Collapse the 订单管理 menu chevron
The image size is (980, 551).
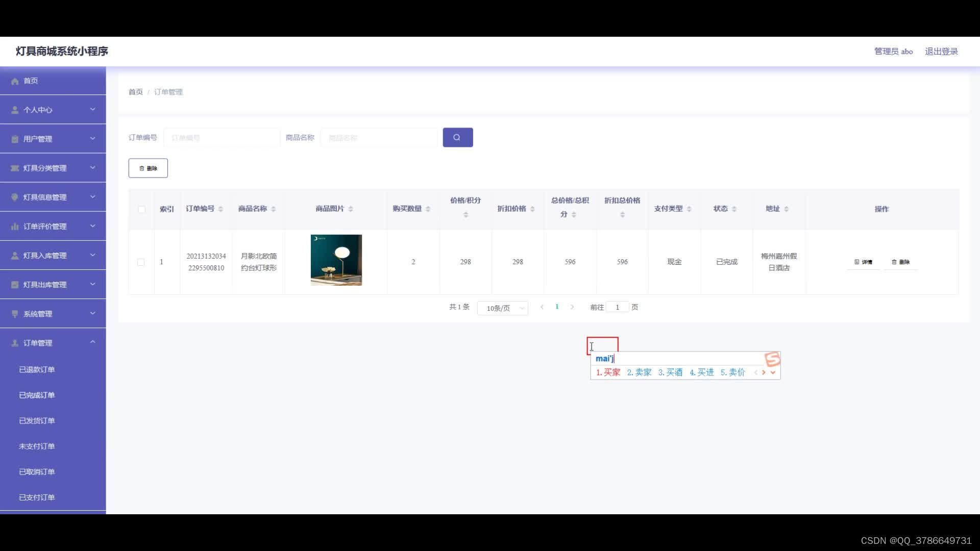pyautogui.click(x=92, y=342)
